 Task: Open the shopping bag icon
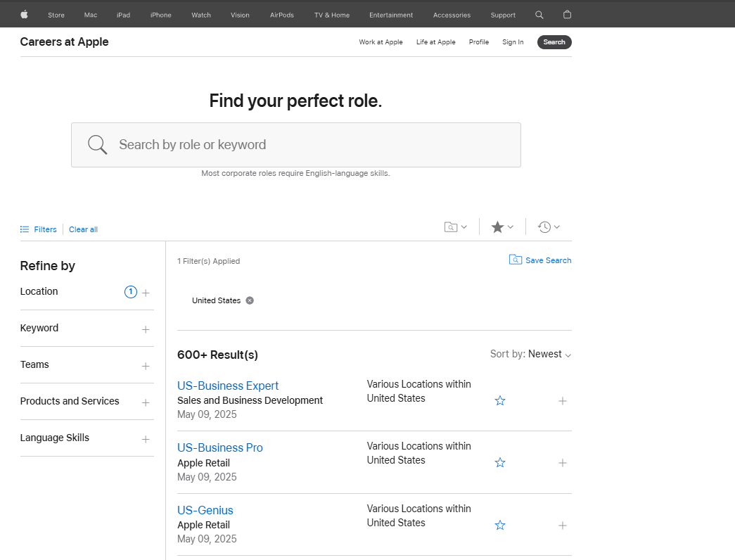click(x=567, y=15)
